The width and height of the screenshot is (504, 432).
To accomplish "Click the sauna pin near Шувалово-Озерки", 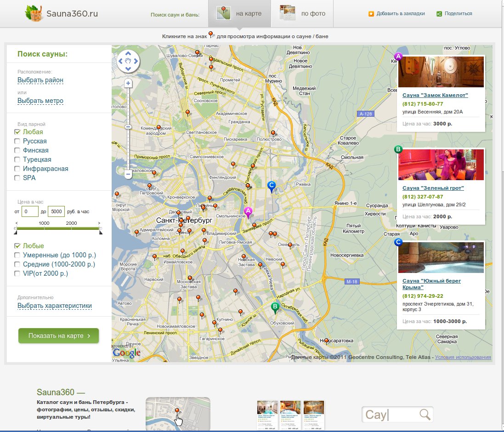I will point(198,53).
